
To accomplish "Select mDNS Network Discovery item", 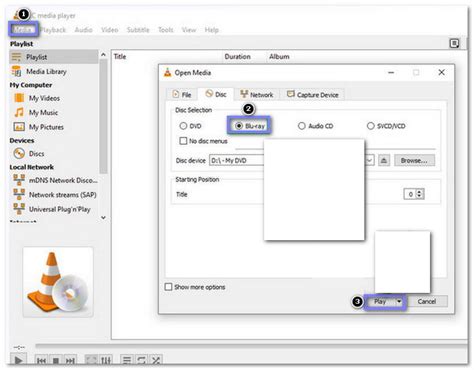I will pos(55,180).
